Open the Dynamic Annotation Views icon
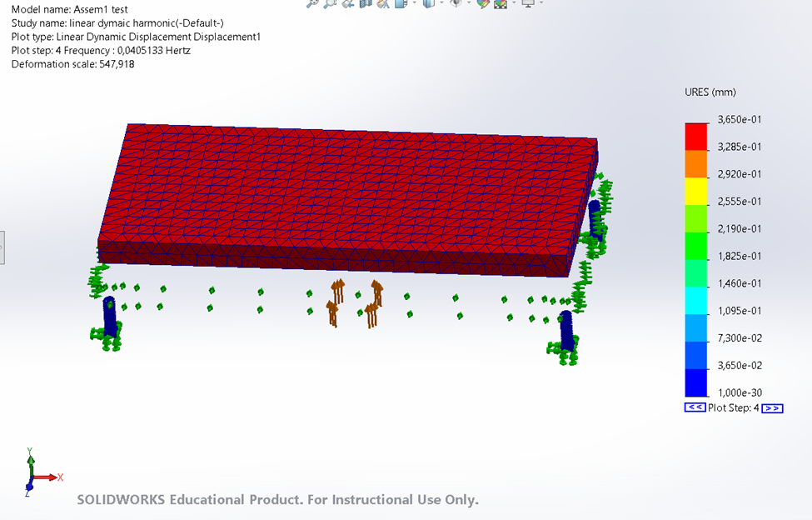Image resolution: width=812 pixels, height=520 pixels. (383, 3)
